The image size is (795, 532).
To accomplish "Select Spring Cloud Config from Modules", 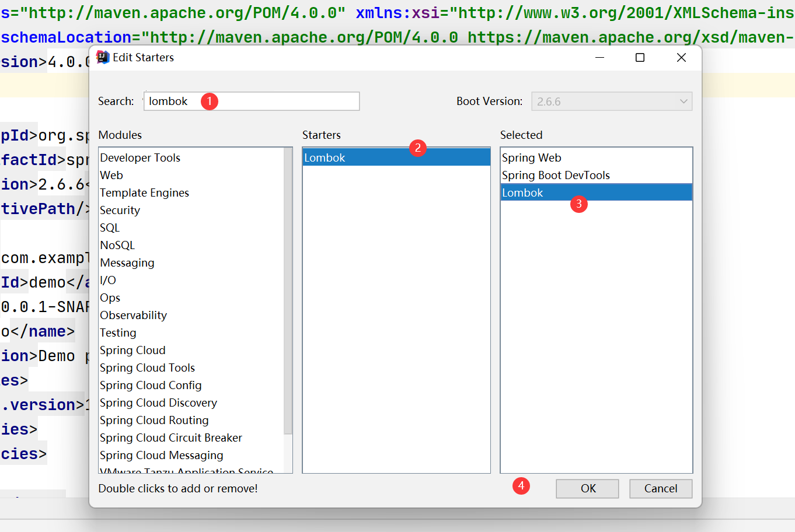I will coord(151,385).
